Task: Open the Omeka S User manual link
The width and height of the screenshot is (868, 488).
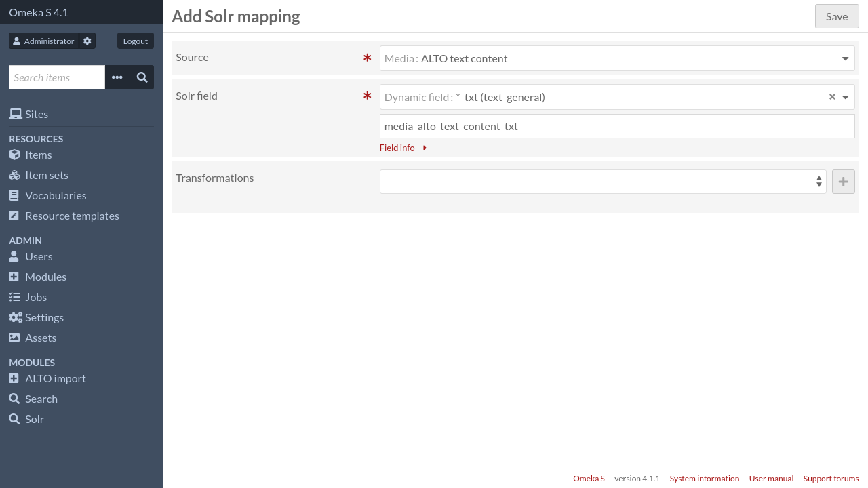Action: pos(771,479)
